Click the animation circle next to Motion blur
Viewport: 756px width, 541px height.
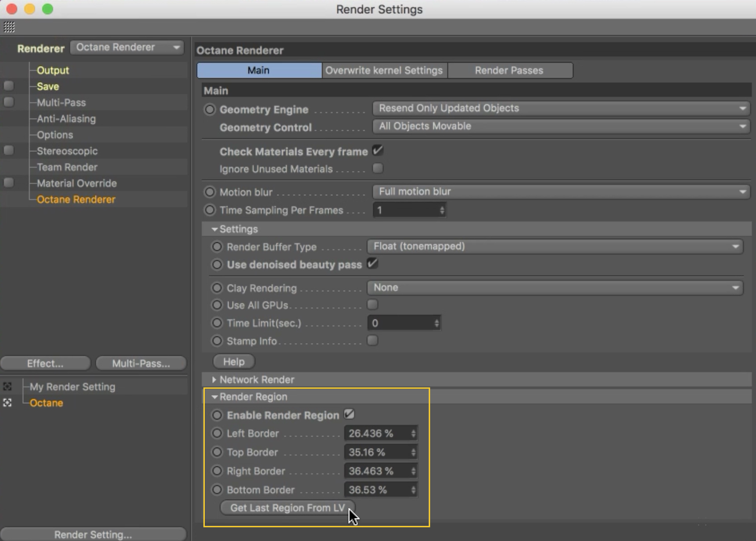(210, 192)
